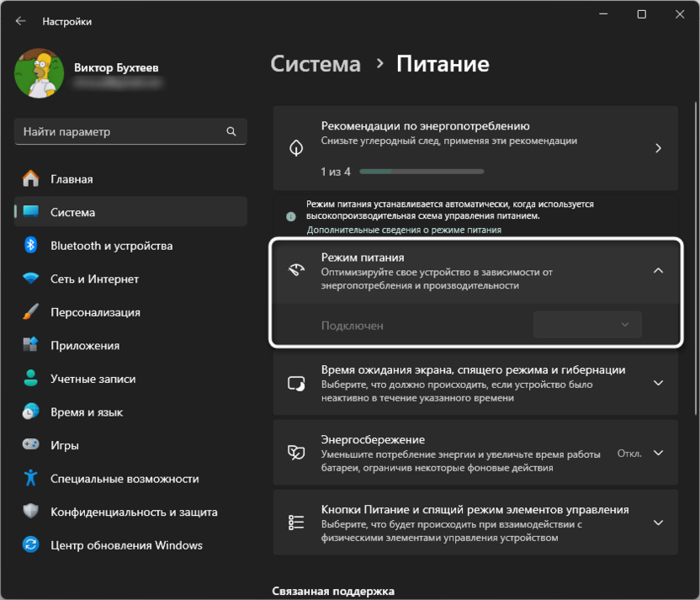
Task: Click the Bluetooth icon in sidebar
Action: coord(31,246)
